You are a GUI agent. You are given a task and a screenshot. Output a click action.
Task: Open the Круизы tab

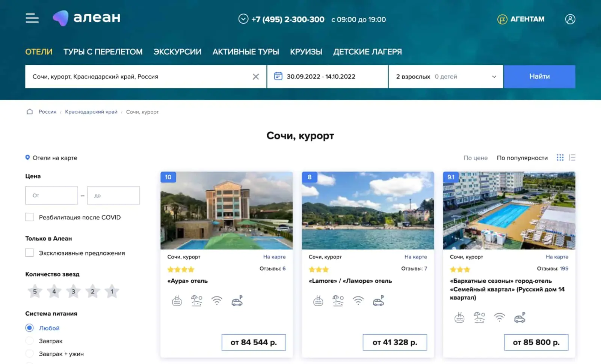coord(306,52)
